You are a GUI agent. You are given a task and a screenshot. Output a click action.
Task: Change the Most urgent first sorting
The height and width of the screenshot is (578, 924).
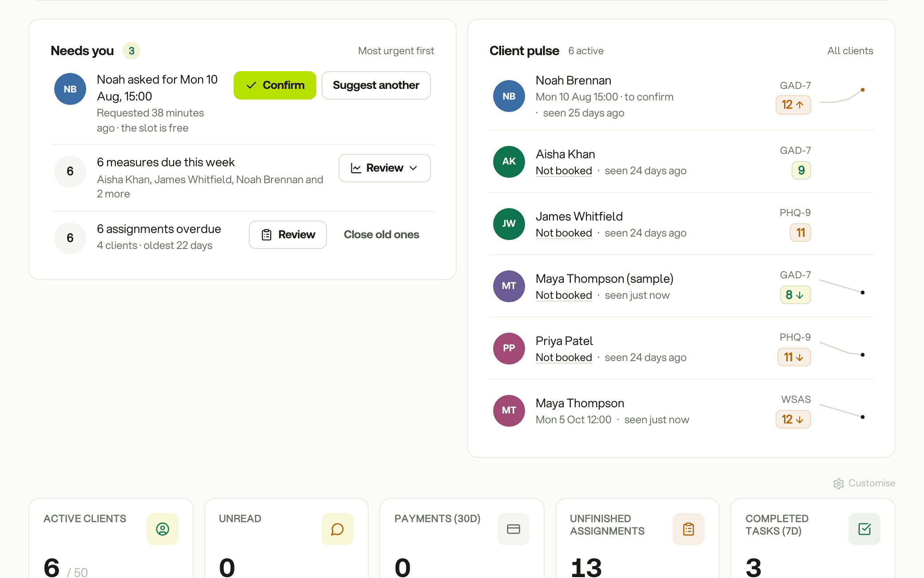[x=396, y=51]
